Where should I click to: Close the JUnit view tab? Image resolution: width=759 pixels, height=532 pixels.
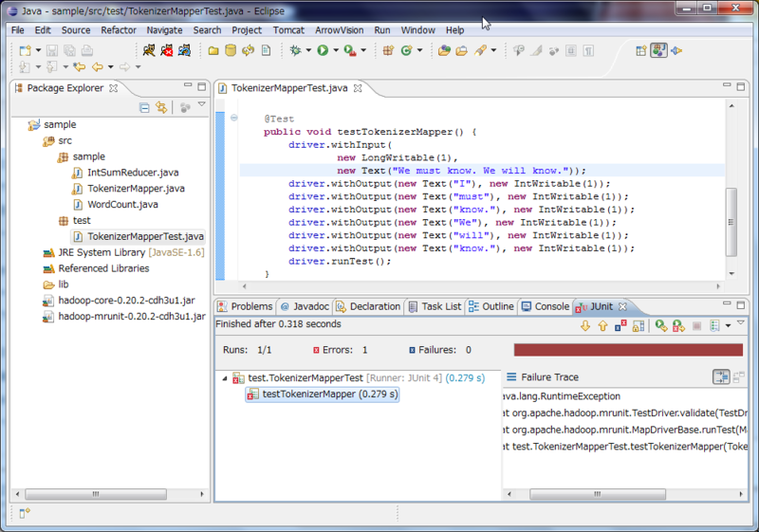point(623,306)
